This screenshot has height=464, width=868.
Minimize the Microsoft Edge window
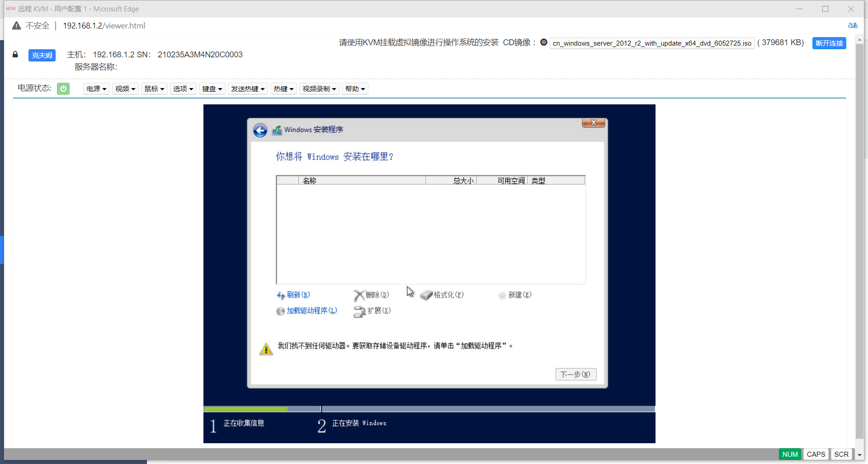coord(799,9)
